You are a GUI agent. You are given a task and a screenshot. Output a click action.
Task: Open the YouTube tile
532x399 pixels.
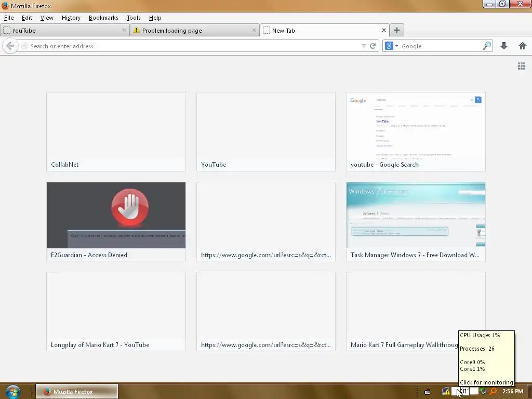(x=266, y=131)
